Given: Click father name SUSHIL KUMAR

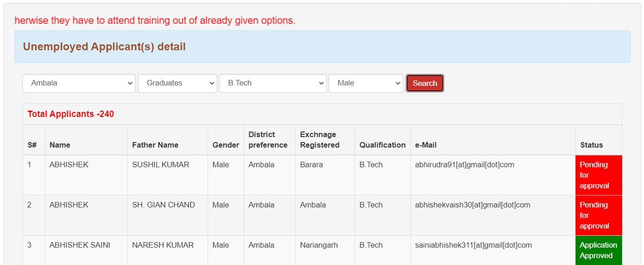Looking at the screenshot, I should click(x=161, y=164).
